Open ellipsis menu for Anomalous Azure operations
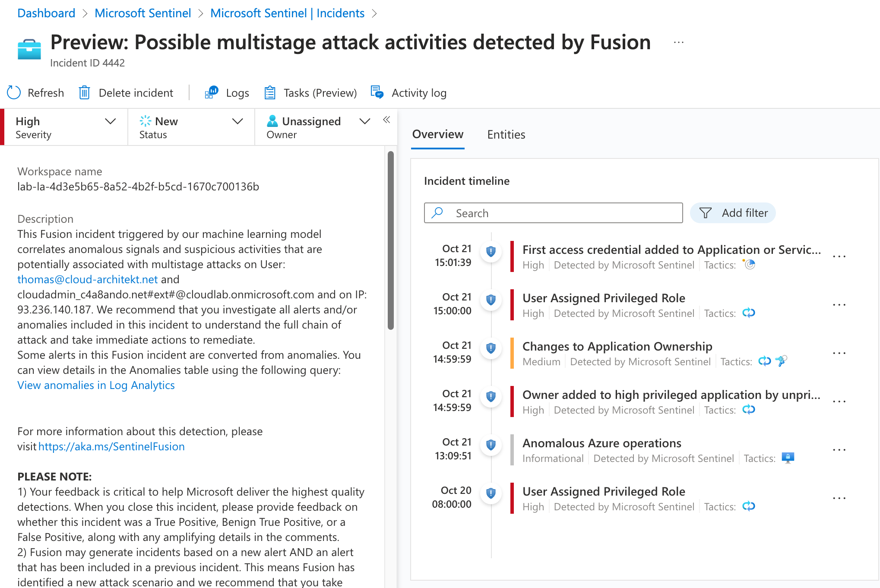This screenshot has width=880, height=588. 839,450
